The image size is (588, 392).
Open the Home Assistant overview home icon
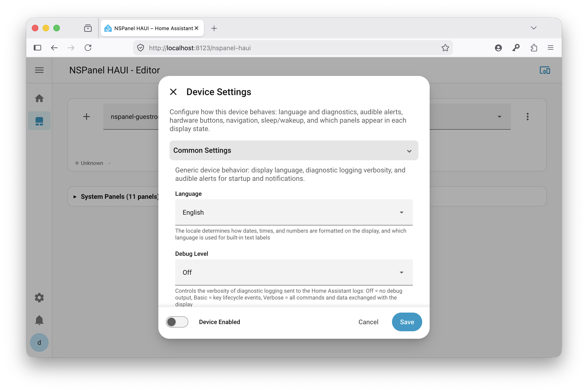click(39, 98)
